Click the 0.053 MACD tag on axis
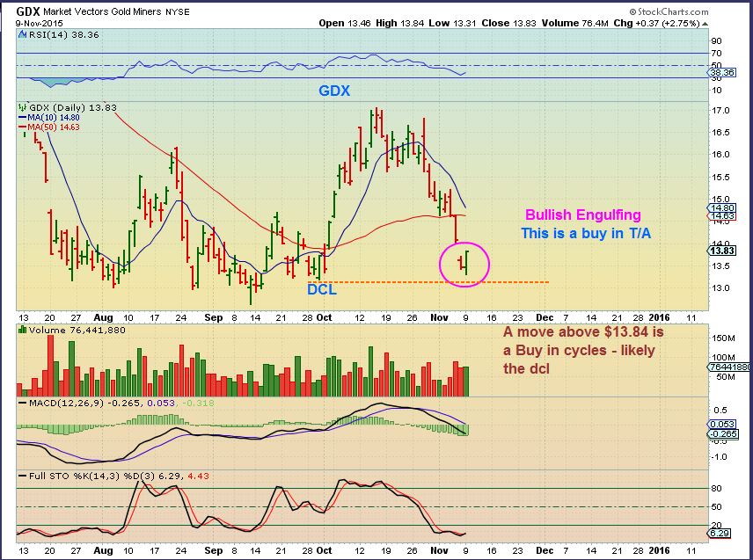753x560 pixels. pos(722,425)
